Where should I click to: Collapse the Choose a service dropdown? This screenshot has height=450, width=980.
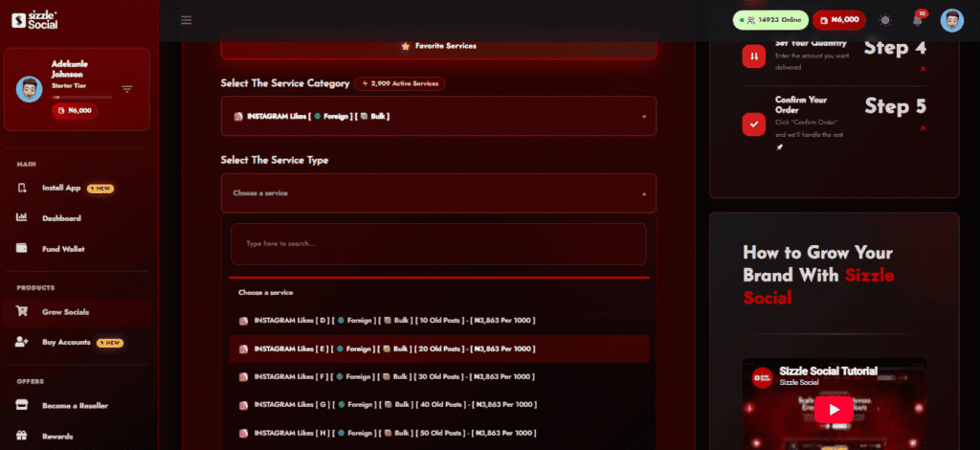(438, 193)
